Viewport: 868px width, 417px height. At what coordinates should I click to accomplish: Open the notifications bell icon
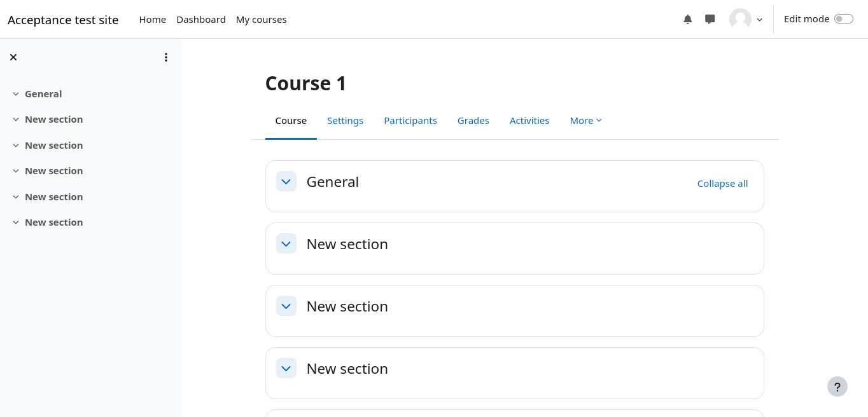tap(687, 19)
